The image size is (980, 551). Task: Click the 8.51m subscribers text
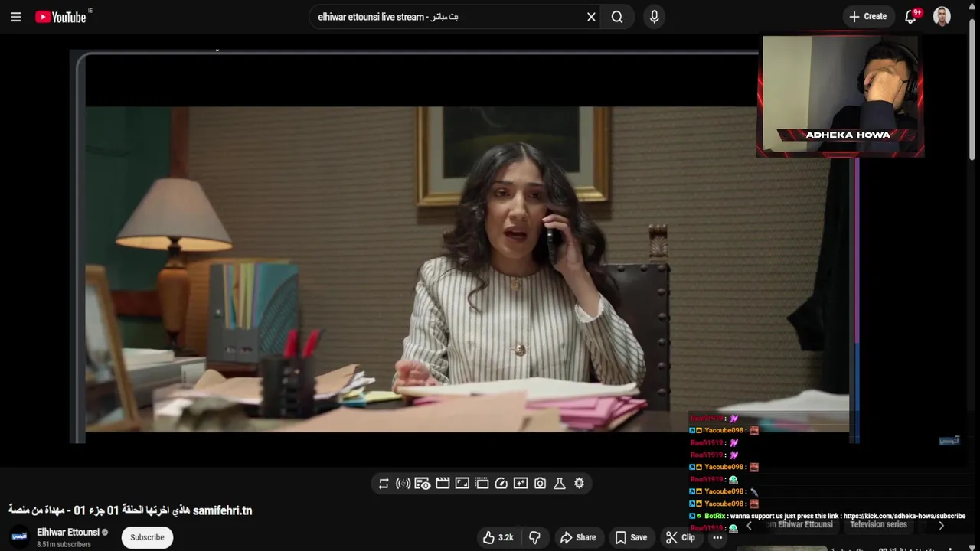[64, 544]
